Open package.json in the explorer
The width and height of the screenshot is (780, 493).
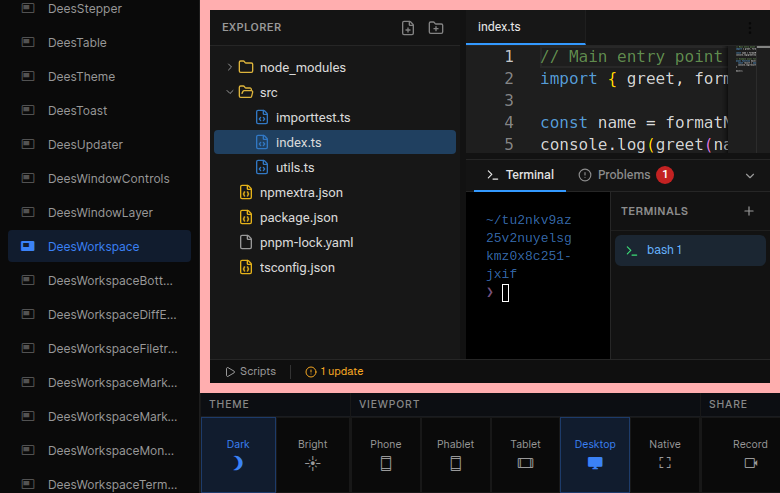coord(298,217)
